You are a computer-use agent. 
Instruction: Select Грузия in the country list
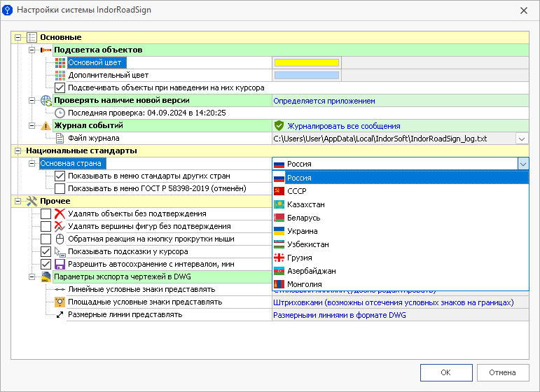[401, 258]
